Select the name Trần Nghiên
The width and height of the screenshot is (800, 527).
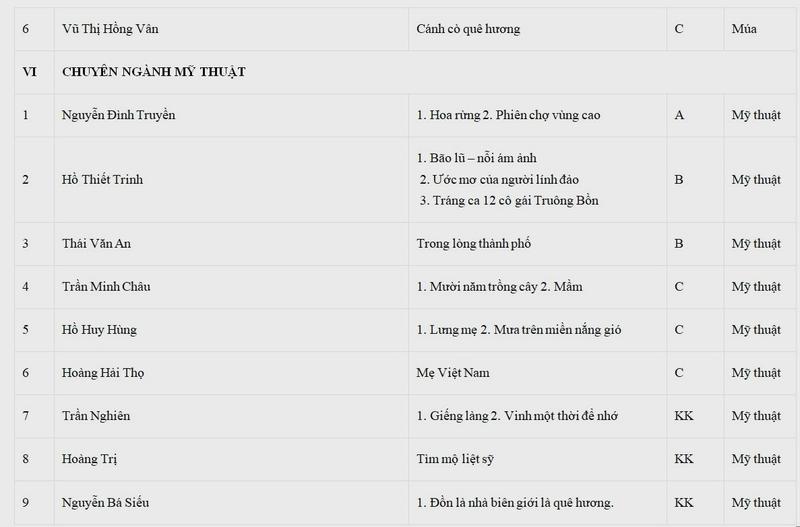(96, 416)
